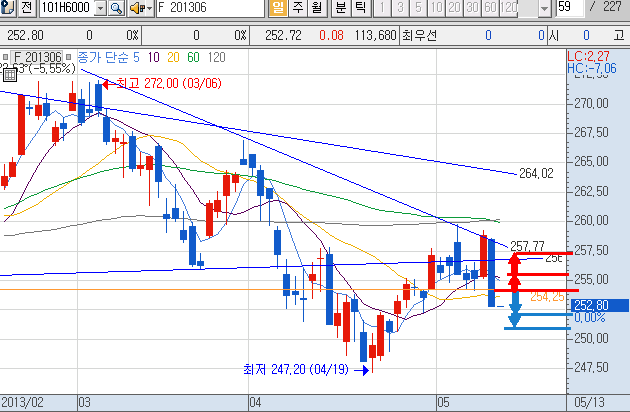
Task: Click the F 201306 chart title label
Action: 38,58
